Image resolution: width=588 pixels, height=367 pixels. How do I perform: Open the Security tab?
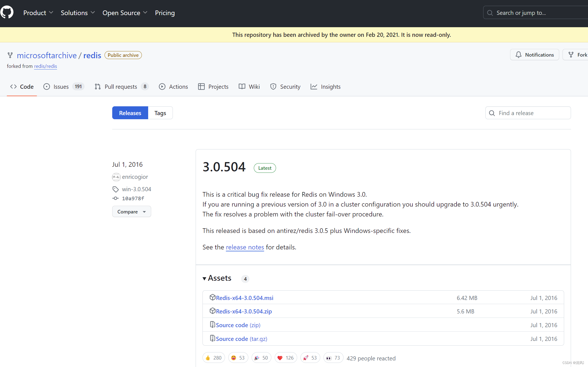(285, 87)
